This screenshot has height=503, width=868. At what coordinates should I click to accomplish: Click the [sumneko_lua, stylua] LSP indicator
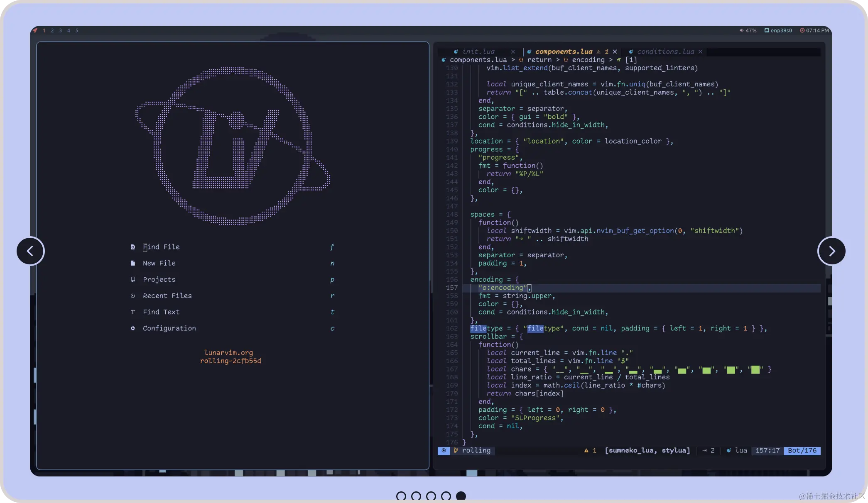(647, 451)
